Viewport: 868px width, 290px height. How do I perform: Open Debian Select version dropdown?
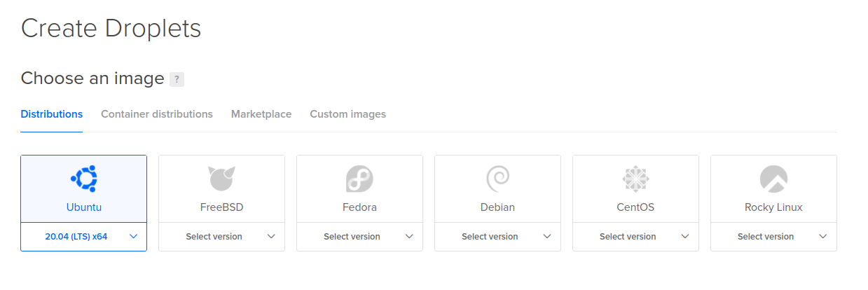(497, 237)
